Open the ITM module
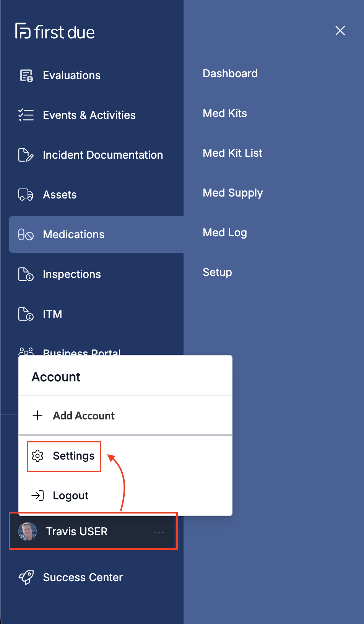This screenshot has height=624, width=364. click(x=52, y=314)
